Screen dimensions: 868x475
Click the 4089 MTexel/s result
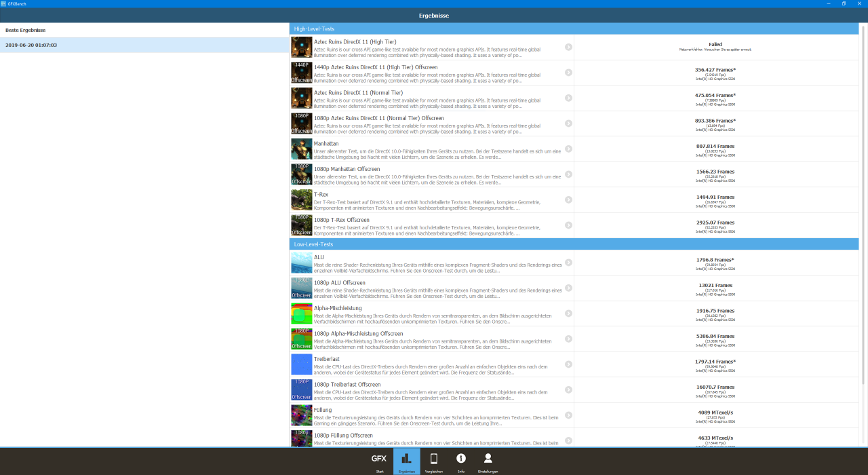(715, 413)
